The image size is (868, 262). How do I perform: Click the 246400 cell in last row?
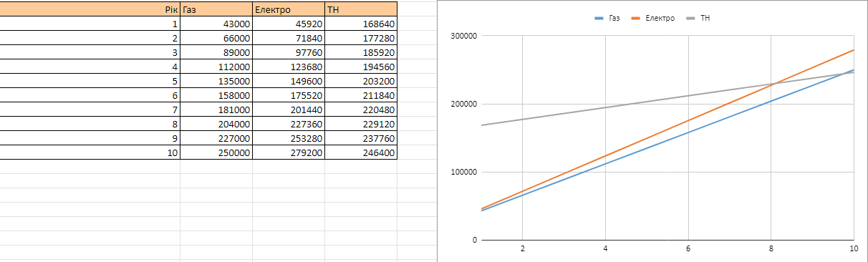pos(361,152)
